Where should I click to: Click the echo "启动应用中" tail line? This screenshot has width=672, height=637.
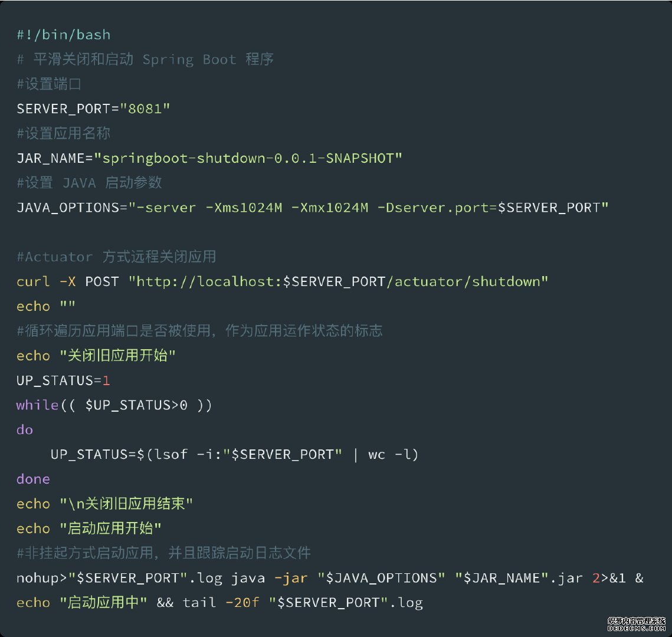click(219, 603)
